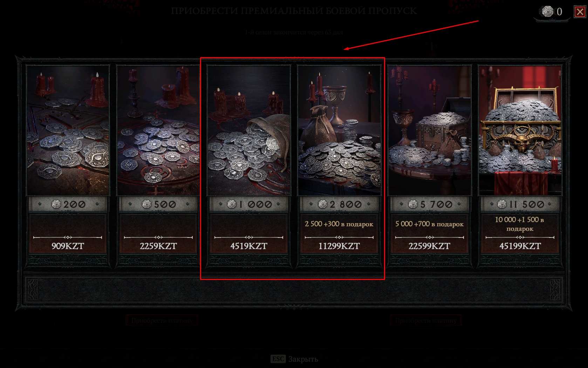Viewport: 588px width, 368px height.
Task: Select the 11 500 platinum golden chest image
Action: [520, 130]
